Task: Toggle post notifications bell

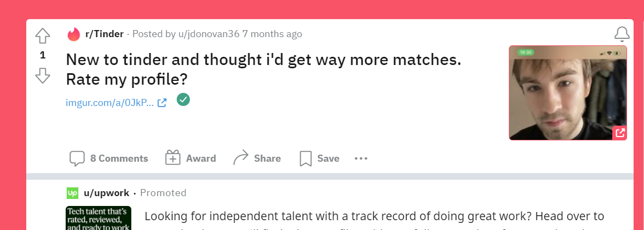Action: pos(622,34)
